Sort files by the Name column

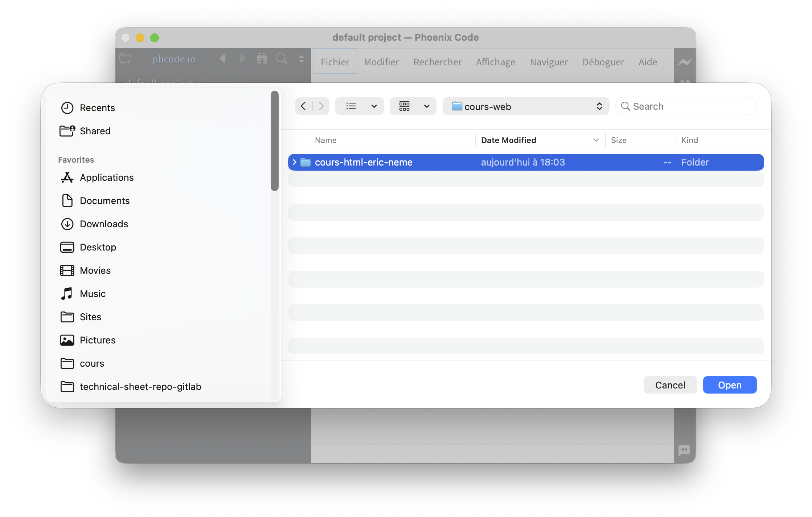pos(326,140)
